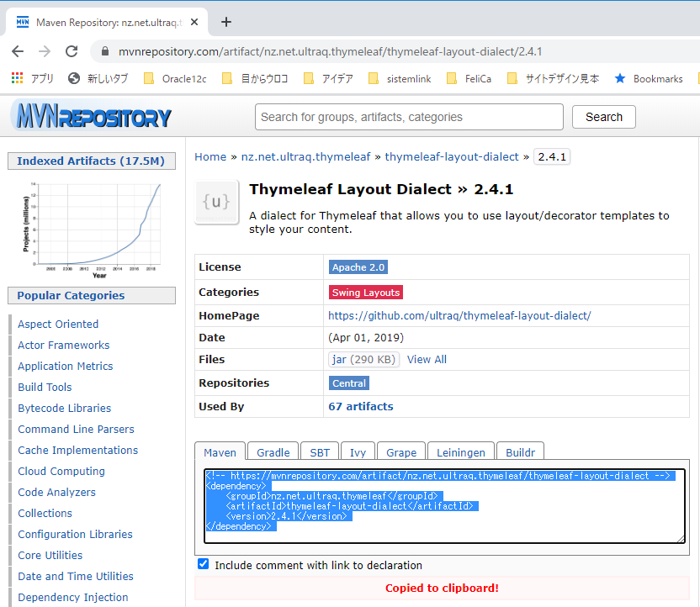Open the Code Analyzers category
Screen dimensions: 700x607
pos(56,492)
